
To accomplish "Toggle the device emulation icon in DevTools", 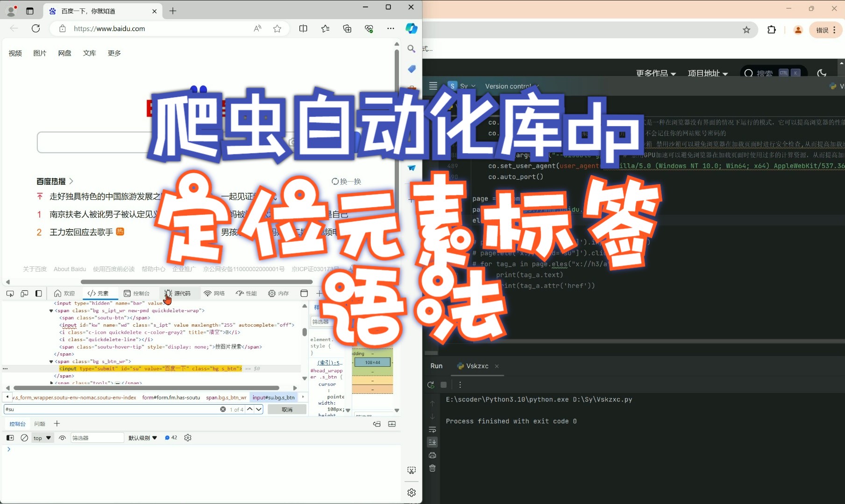I will click(24, 293).
